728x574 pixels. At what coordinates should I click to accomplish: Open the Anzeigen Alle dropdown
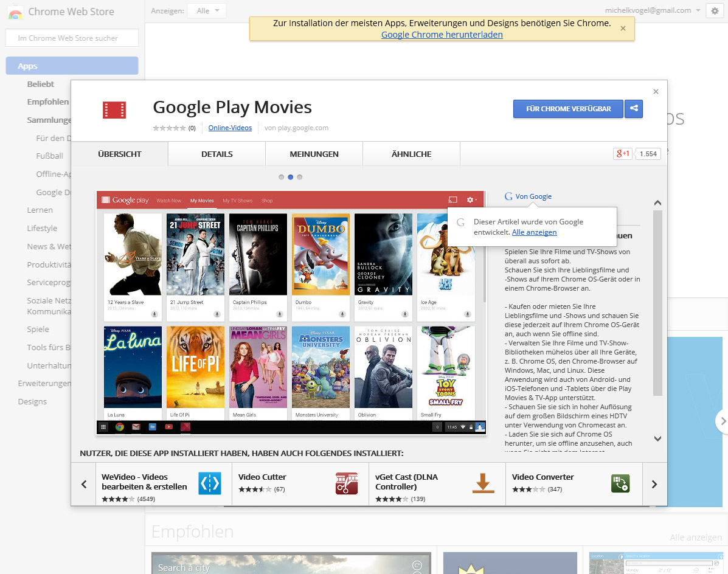click(207, 11)
